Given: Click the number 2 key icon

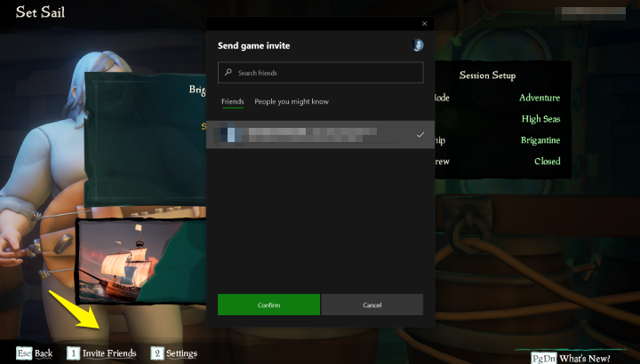Looking at the screenshot, I should point(157,353).
